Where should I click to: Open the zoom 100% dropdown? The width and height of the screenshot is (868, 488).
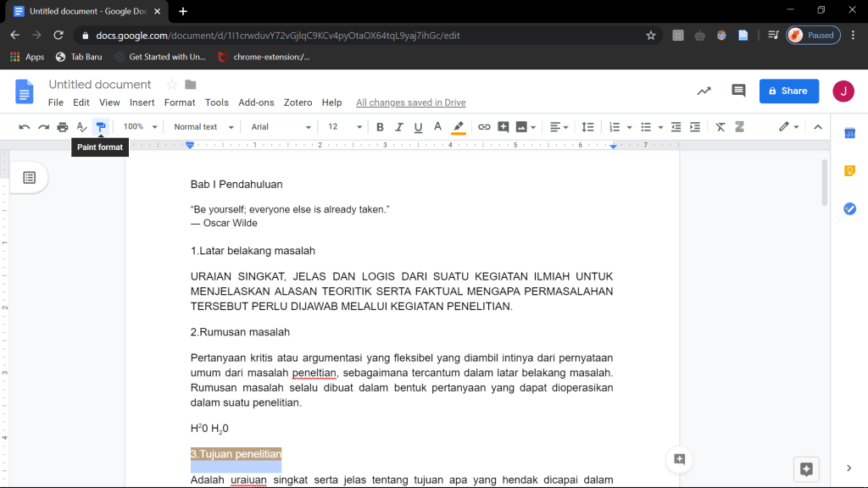[x=140, y=127]
